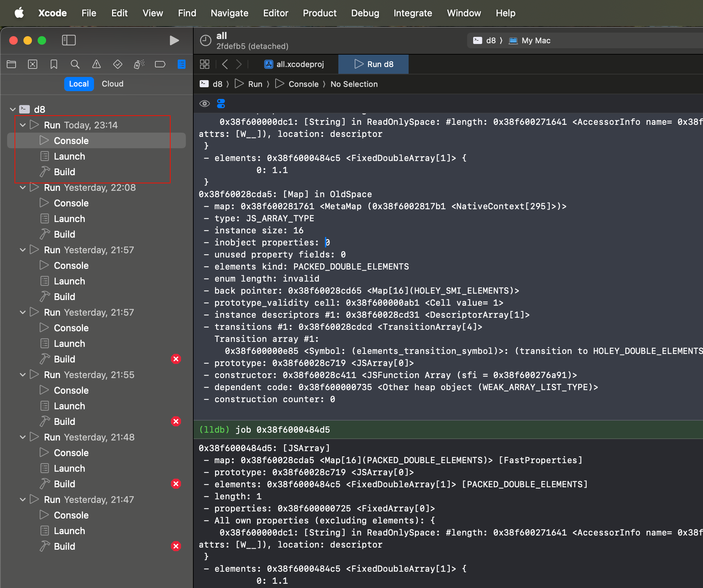Open the Debug menu
Screen dimensions: 703x588
(365, 13)
